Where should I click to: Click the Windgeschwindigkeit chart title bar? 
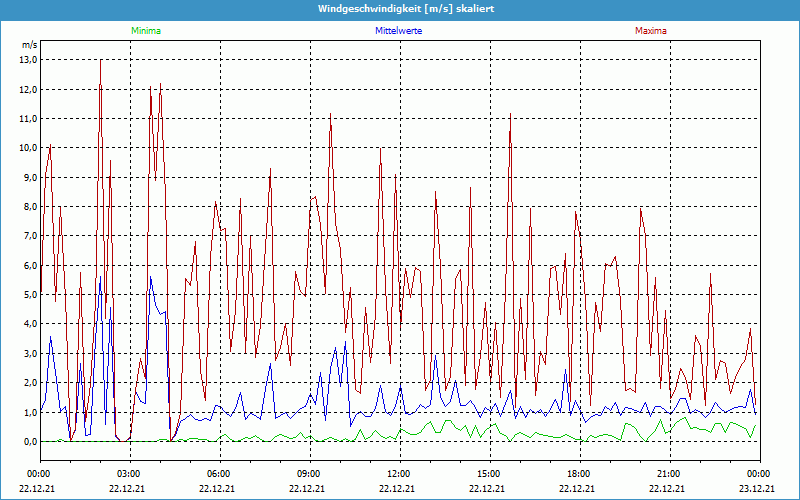coord(400,9)
